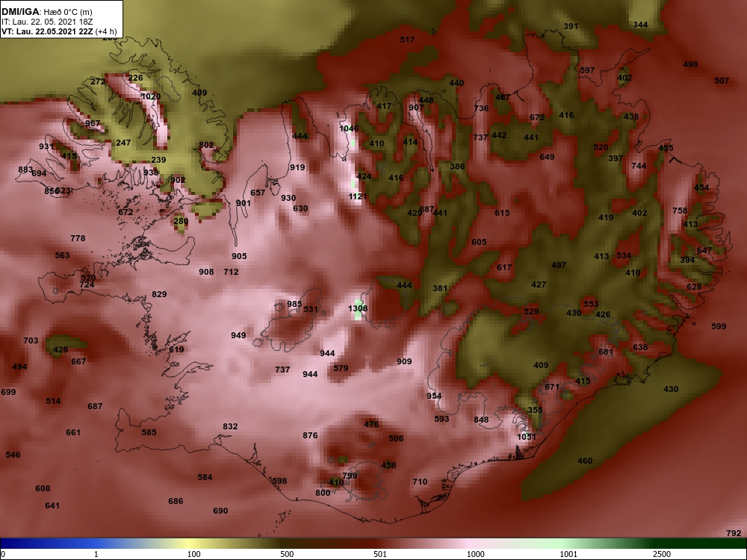Select the valid time line "VT: Lau. 22.05.2021 22Z"
Image resolution: width=747 pixels, height=560 pixels.
(x=49, y=31)
